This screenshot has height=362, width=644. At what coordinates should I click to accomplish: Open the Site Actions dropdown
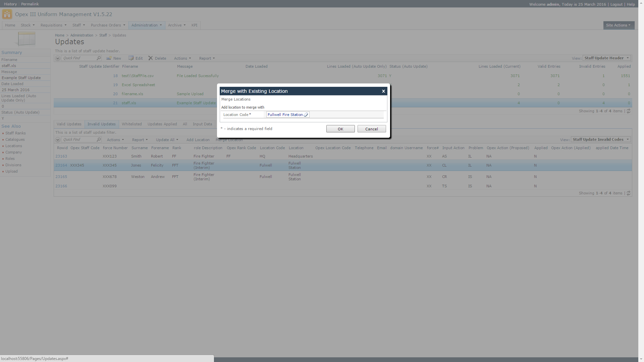point(618,25)
